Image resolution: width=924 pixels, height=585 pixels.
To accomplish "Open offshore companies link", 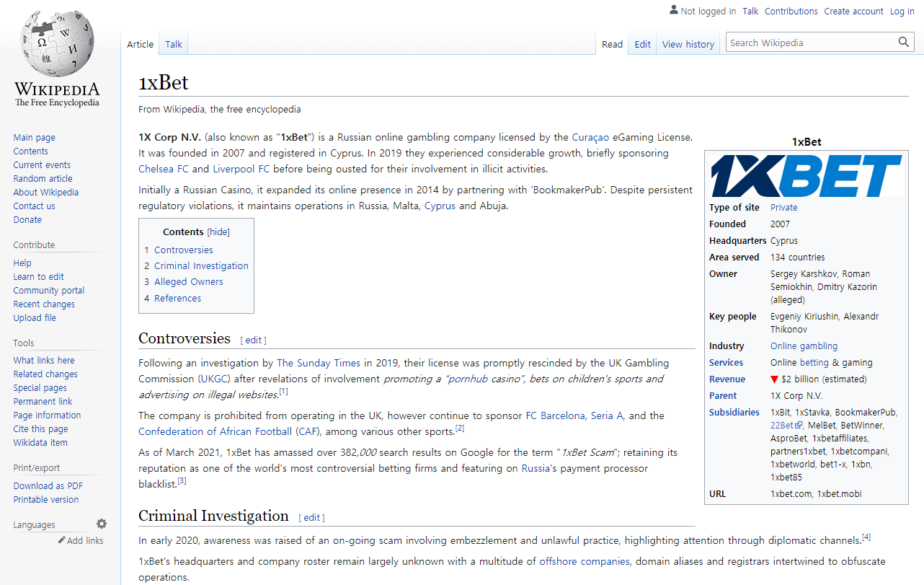I will click(585, 561).
